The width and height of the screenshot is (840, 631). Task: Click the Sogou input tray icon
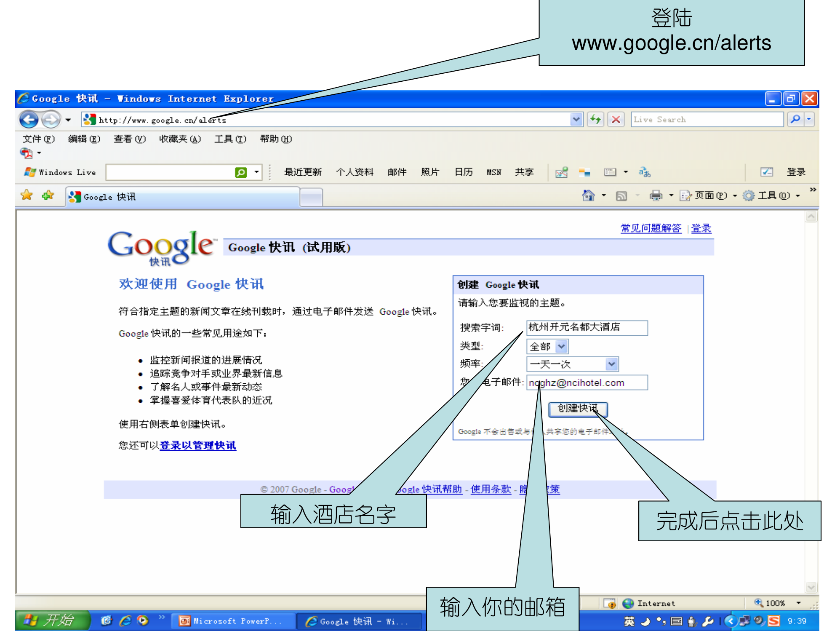774,621
